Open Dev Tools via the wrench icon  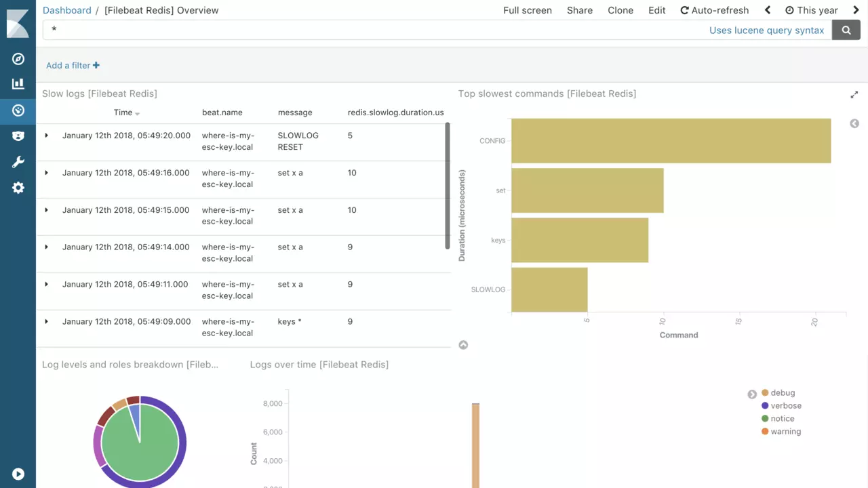(x=18, y=162)
